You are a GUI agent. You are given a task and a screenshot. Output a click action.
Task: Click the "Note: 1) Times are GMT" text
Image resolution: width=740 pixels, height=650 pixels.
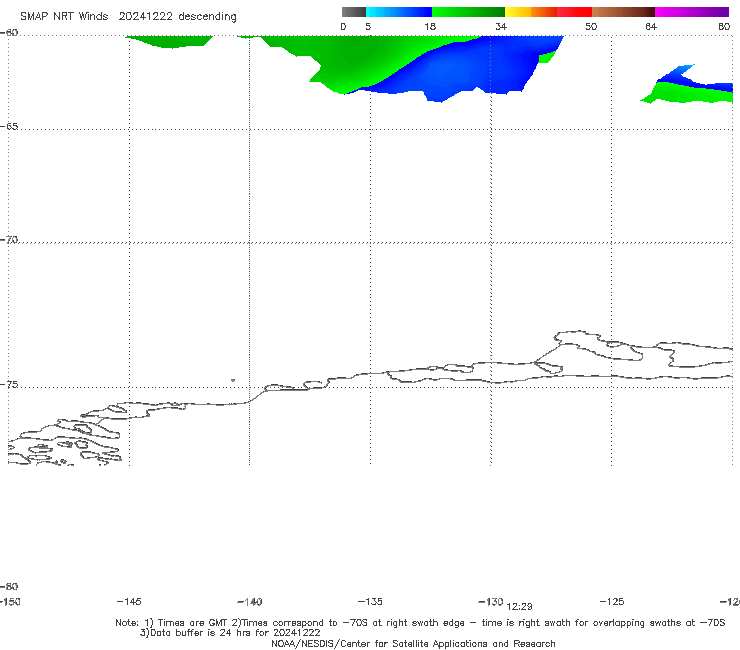[172, 623]
